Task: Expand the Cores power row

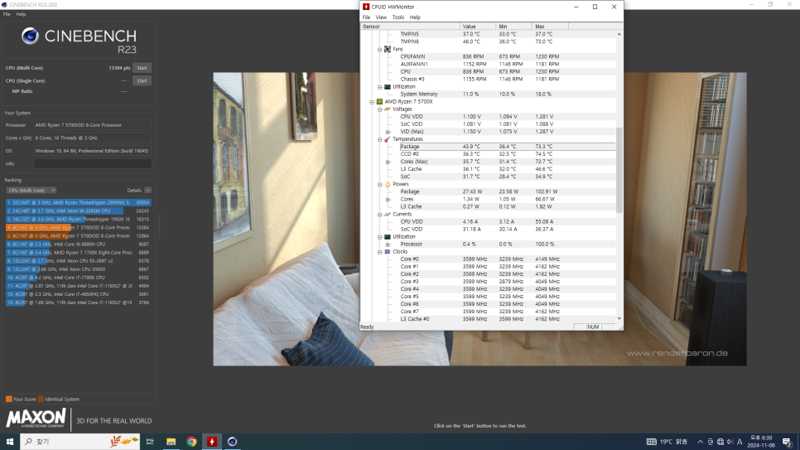Action: pos(388,199)
